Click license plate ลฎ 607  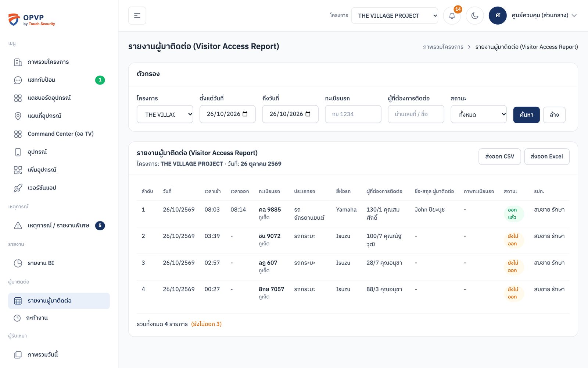pyautogui.click(x=268, y=263)
